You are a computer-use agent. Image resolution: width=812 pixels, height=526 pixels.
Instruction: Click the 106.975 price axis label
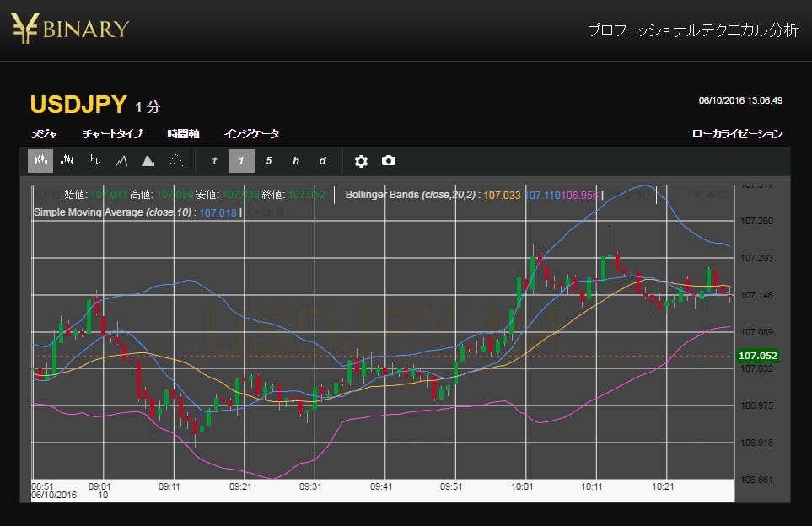[x=756, y=405]
